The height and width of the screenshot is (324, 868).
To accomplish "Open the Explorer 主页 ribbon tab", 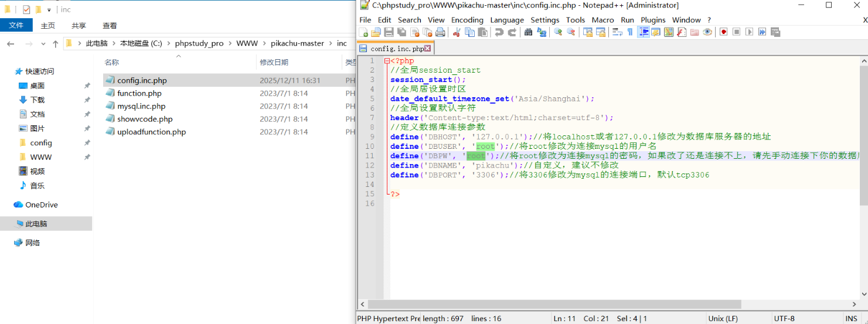I will (48, 25).
